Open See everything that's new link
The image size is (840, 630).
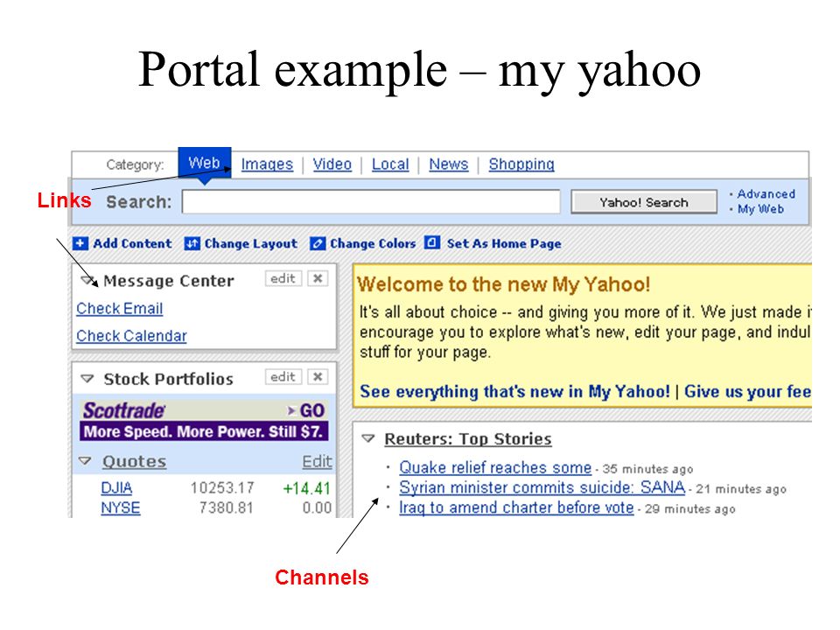[514, 392]
